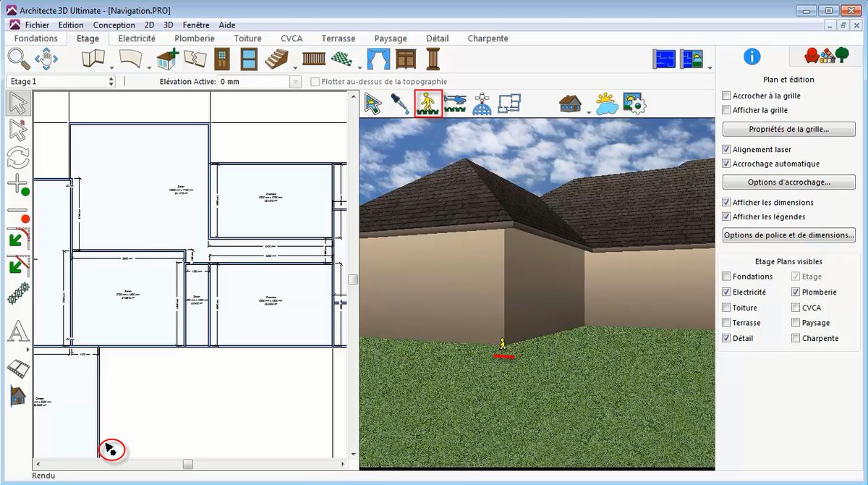868x485 pixels.
Task: Select the magnifier zoom tool
Action: [x=19, y=59]
